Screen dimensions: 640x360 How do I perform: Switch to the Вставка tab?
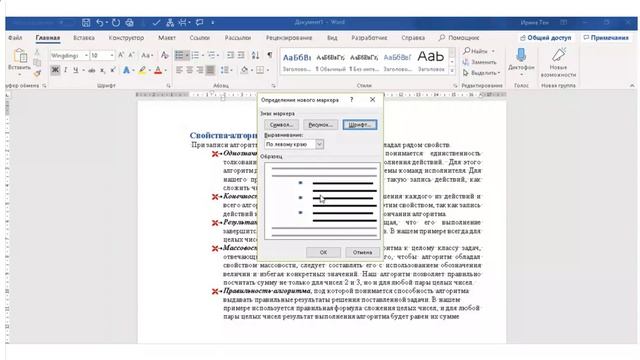[x=84, y=38]
